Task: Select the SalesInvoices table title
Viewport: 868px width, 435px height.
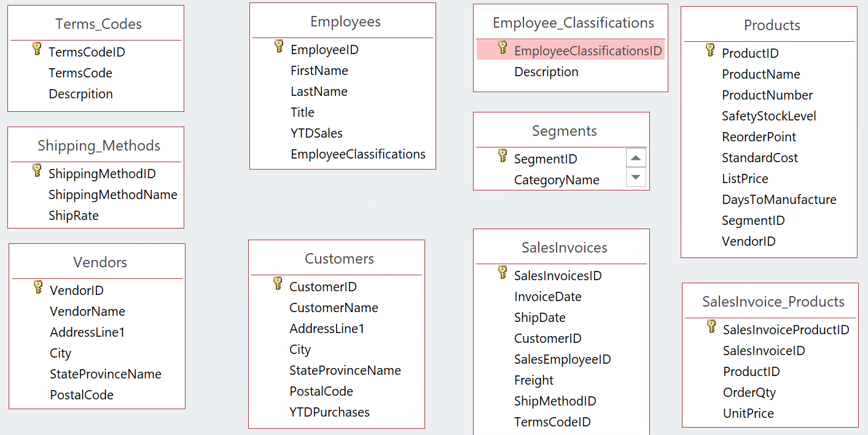Action: 564,248
